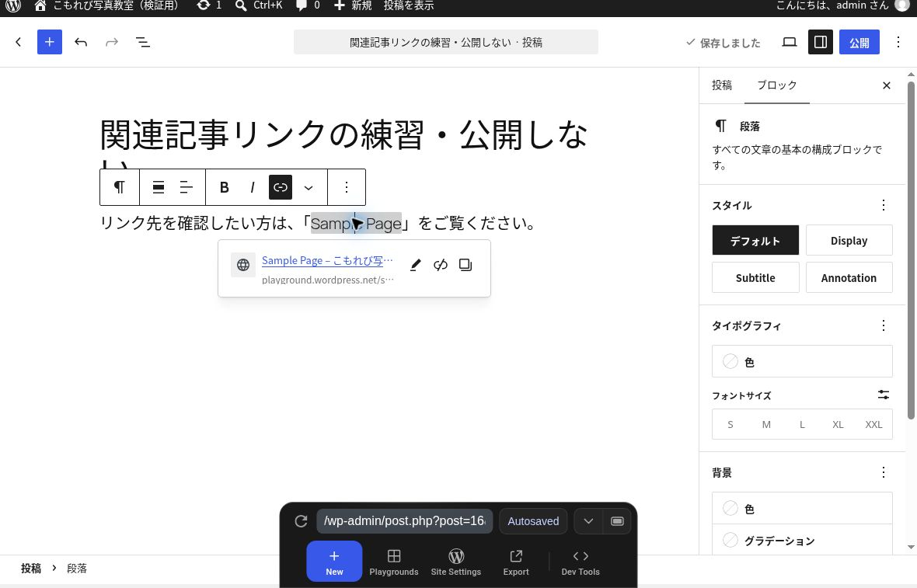
Task: Select the 'Display' block style
Action: [849, 240]
